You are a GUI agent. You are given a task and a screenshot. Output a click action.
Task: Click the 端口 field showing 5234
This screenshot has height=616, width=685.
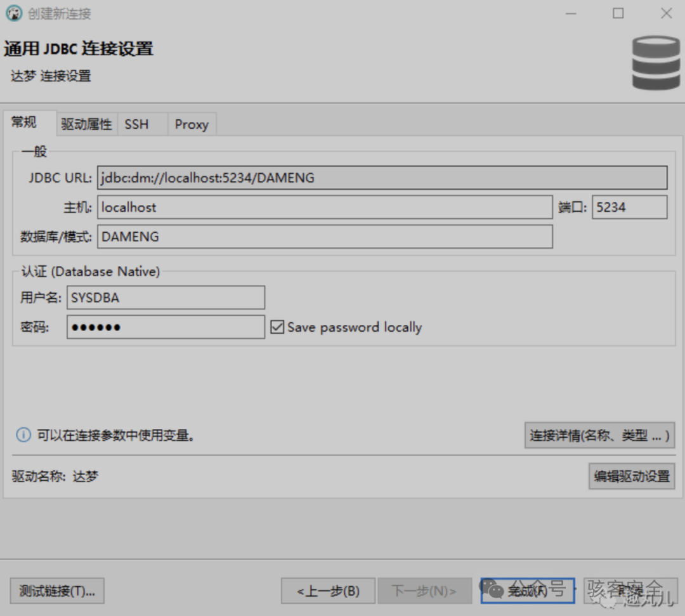coord(629,207)
